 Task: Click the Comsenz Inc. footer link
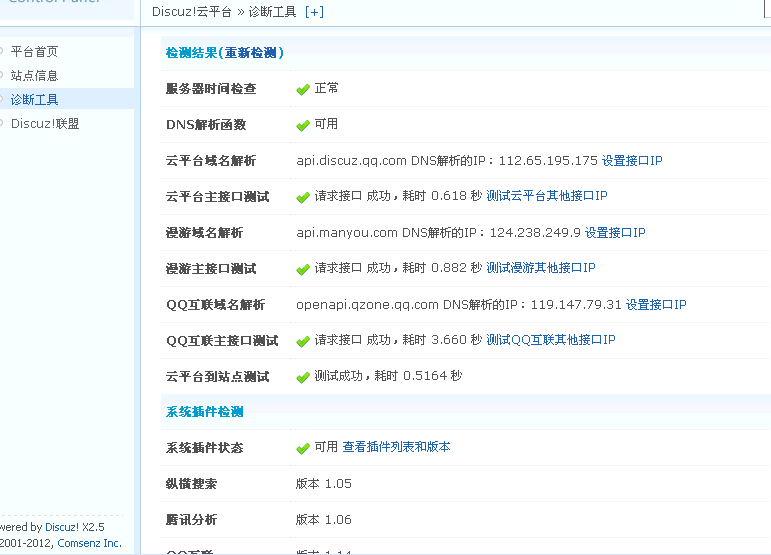tap(89, 543)
